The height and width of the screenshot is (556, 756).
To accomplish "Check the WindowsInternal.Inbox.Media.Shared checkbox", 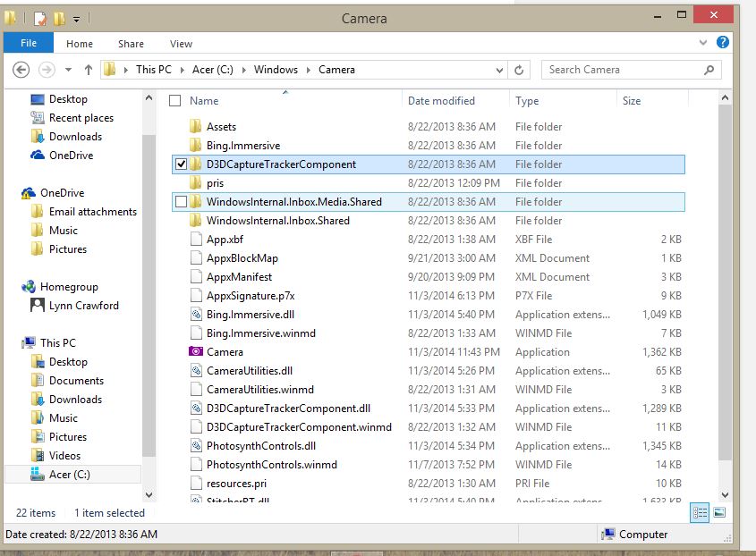I will (181, 202).
